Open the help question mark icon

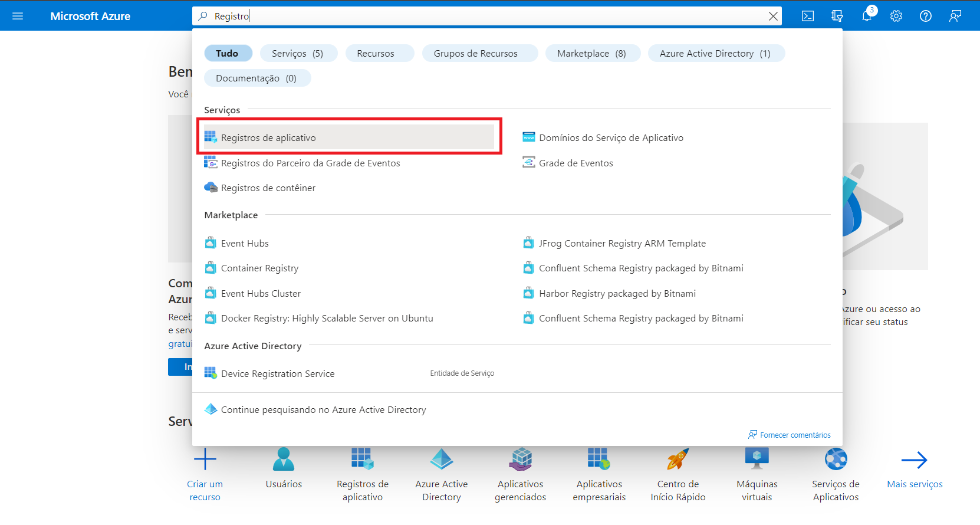click(926, 16)
